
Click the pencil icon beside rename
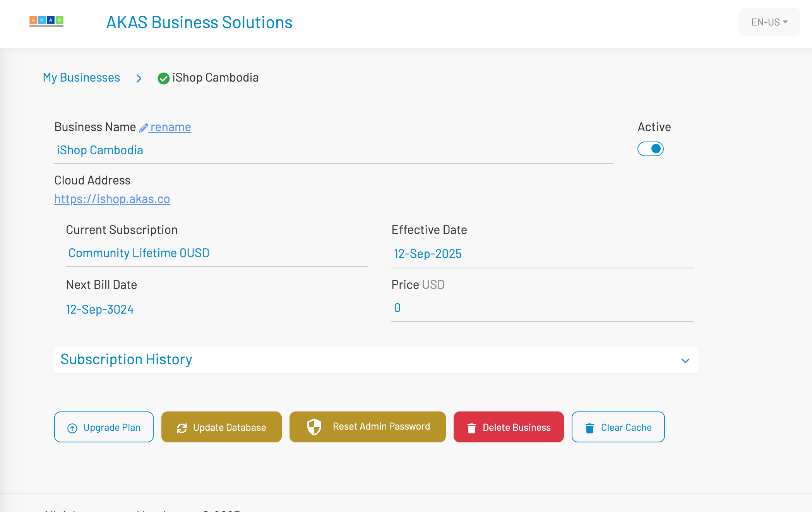pyautogui.click(x=144, y=128)
